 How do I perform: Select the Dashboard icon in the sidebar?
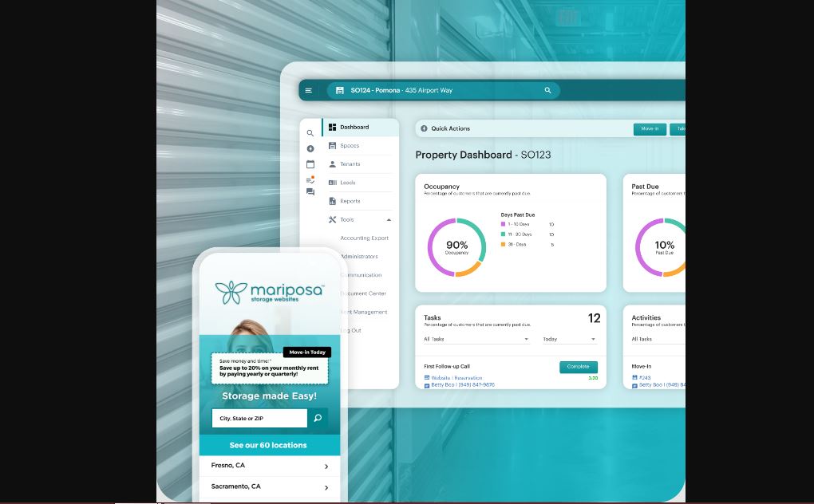tap(332, 127)
